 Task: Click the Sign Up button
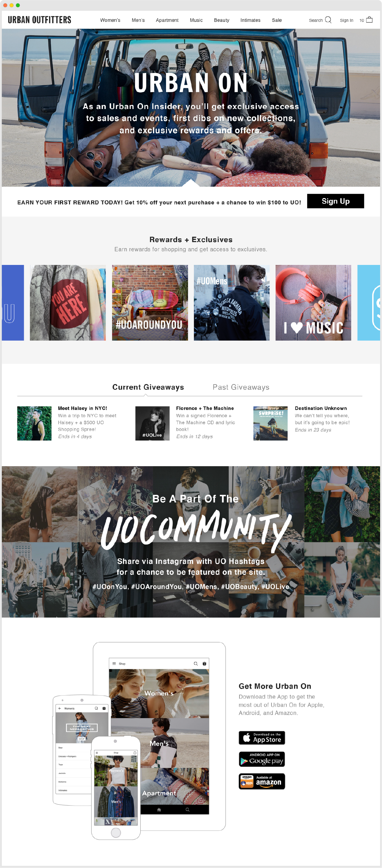335,201
